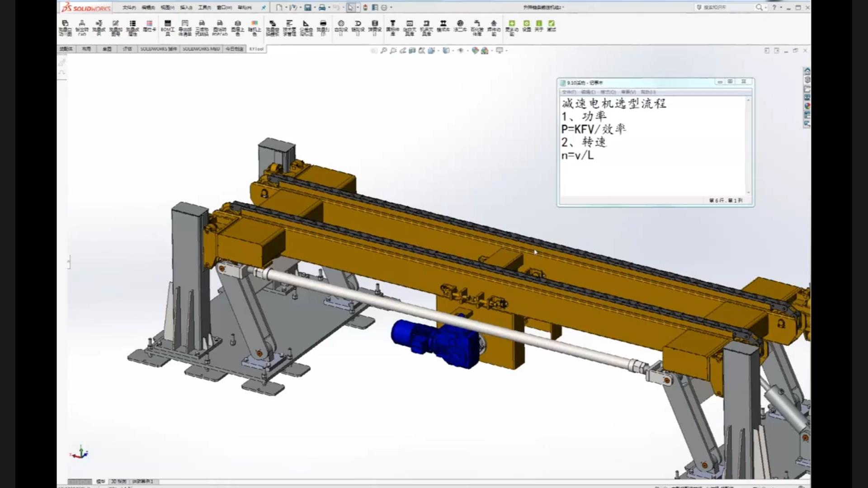Viewport: 868px width, 488px height.
Task: Switch to the 评估 ribbon tab
Action: tap(127, 49)
